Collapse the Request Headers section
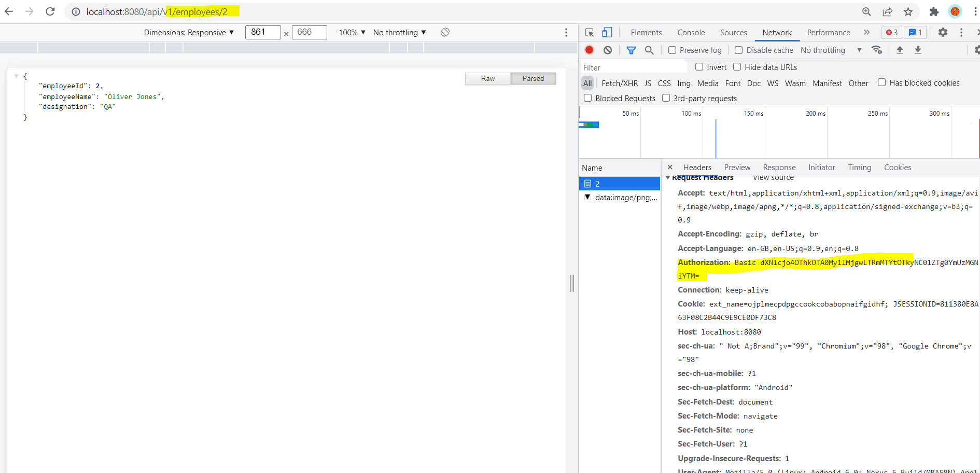Image resolution: width=980 pixels, height=473 pixels. (668, 178)
